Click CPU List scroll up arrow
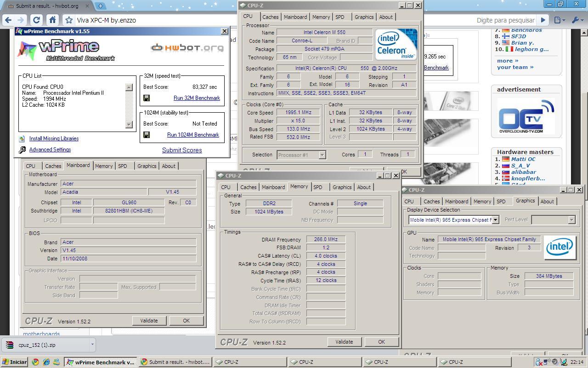The image size is (588, 368). [129, 87]
